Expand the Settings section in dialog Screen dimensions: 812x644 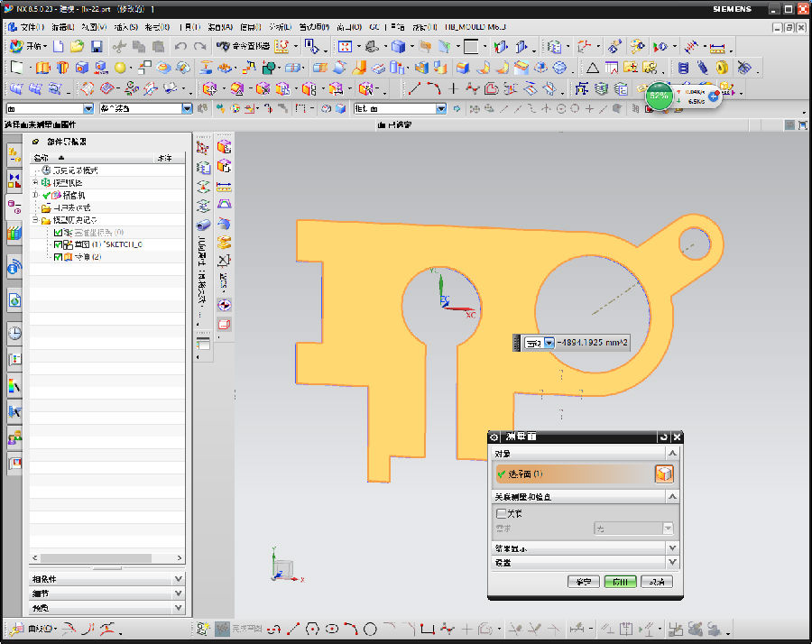pyautogui.click(x=670, y=562)
